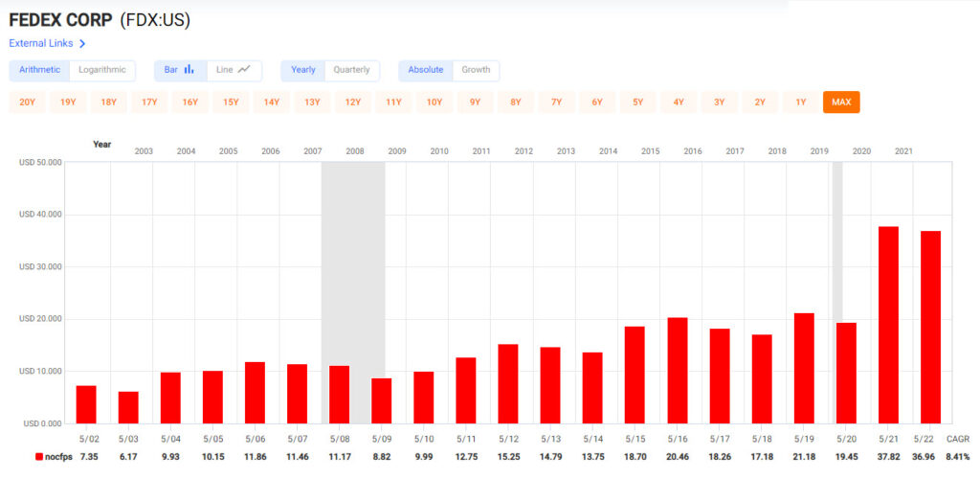Choose the 20Y time range

click(28, 102)
